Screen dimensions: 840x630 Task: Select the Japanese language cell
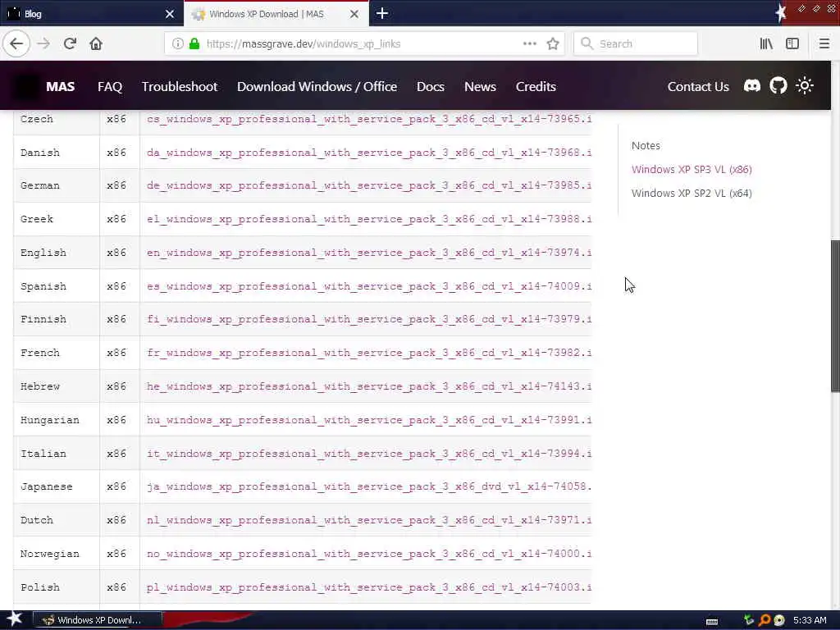57,486
